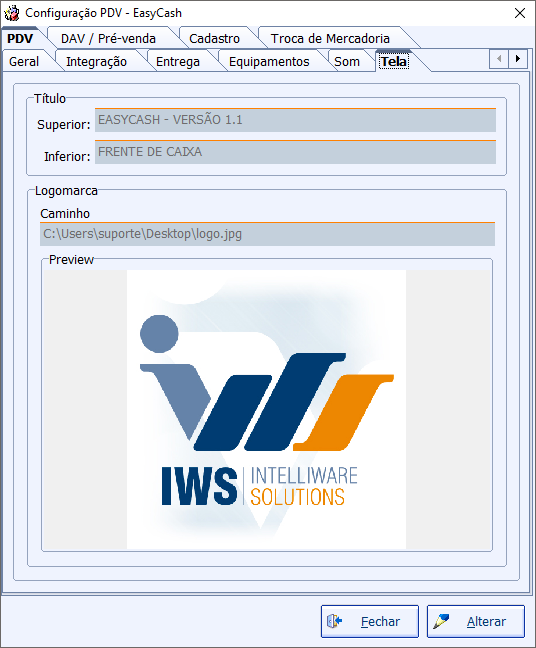Screen dimensions: 536x648
Task: Open the Som sub-tab
Action: click(x=347, y=62)
